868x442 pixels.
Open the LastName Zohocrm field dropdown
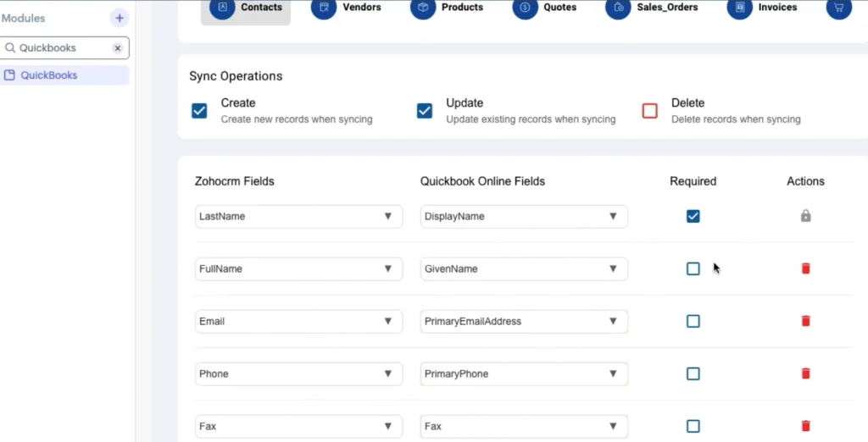299,216
